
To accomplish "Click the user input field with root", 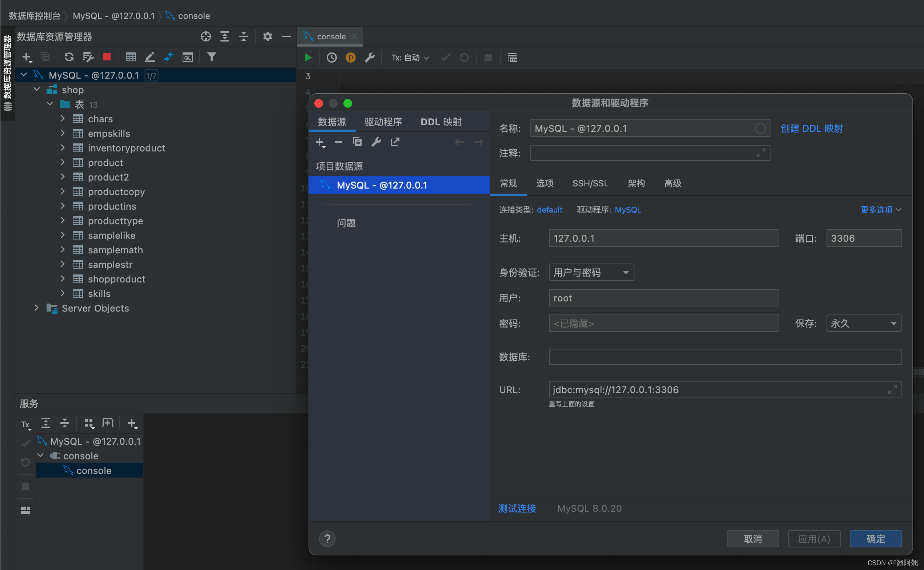I will pyautogui.click(x=664, y=298).
